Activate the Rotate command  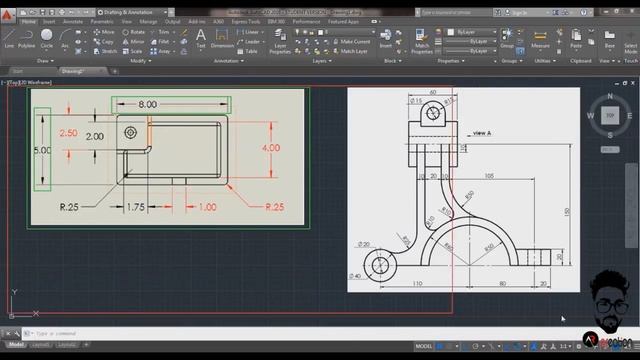point(133,32)
